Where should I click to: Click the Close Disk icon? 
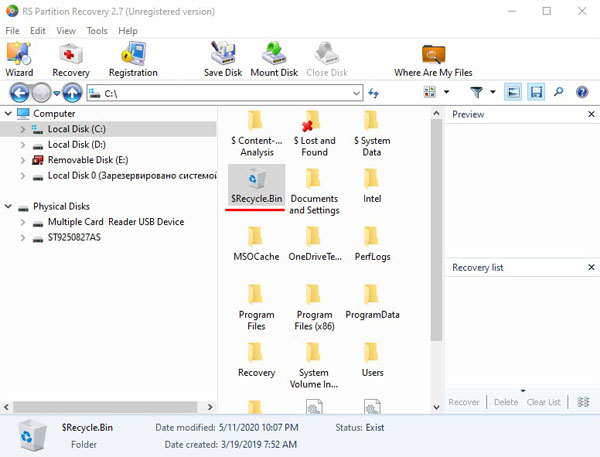tap(327, 59)
